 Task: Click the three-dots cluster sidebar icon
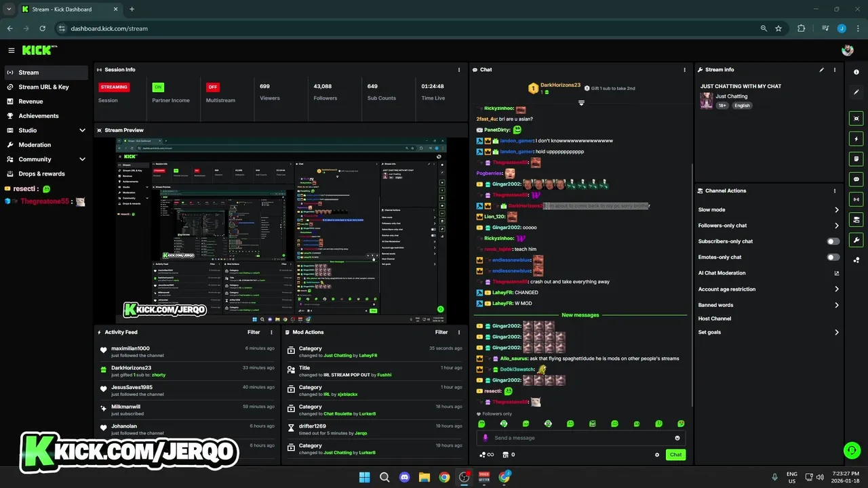856,260
